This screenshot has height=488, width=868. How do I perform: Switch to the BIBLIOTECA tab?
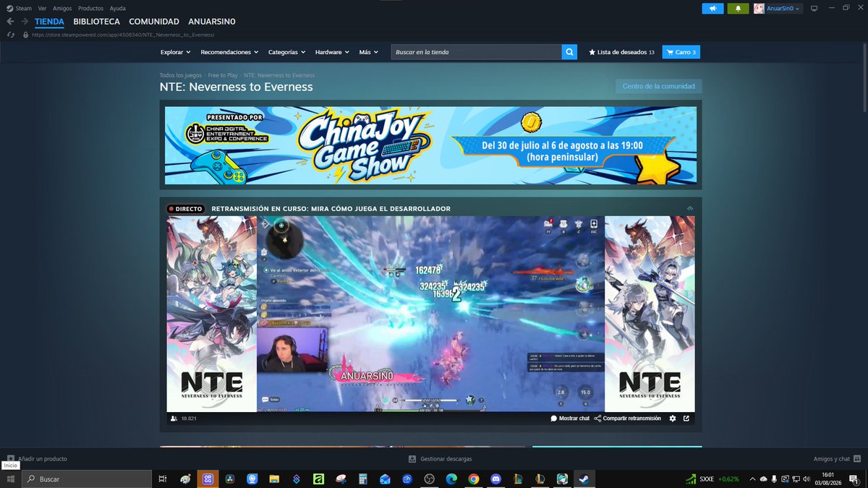[x=96, y=22]
